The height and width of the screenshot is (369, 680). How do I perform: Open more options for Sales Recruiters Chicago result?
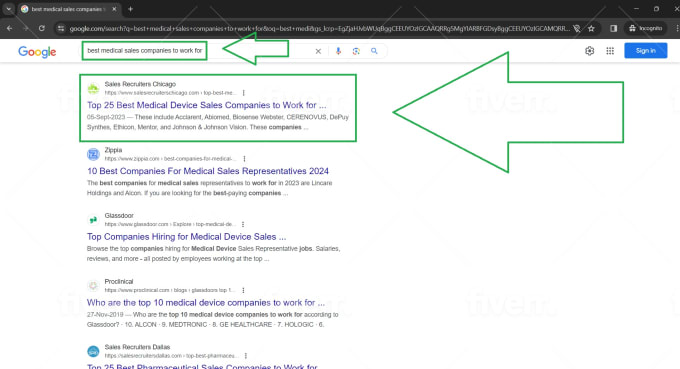click(x=244, y=93)
